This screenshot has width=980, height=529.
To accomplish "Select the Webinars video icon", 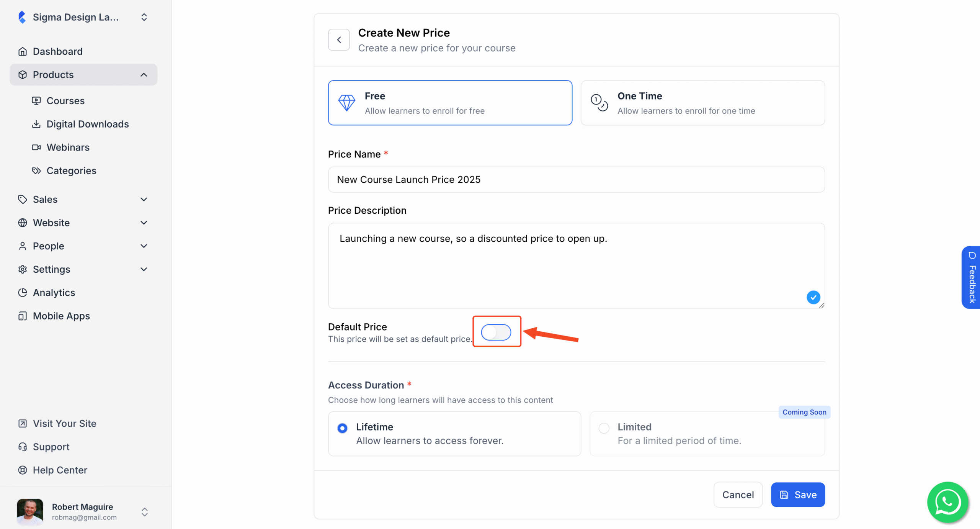I will pyautogui.click(x=36, y=147).
